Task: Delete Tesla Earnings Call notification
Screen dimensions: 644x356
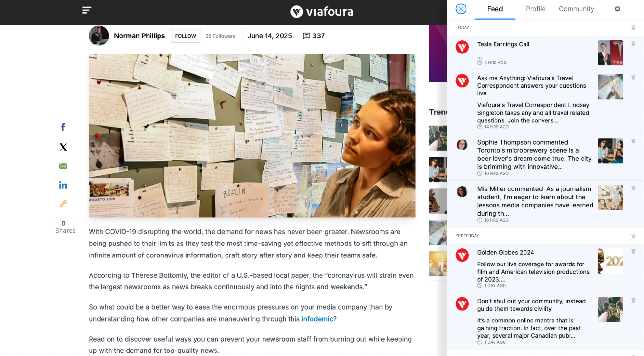Action: tap(633, 43)
